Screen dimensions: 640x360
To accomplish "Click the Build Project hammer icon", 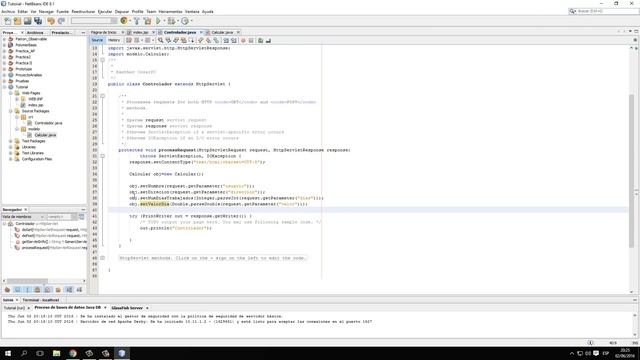I will [137, 21].
